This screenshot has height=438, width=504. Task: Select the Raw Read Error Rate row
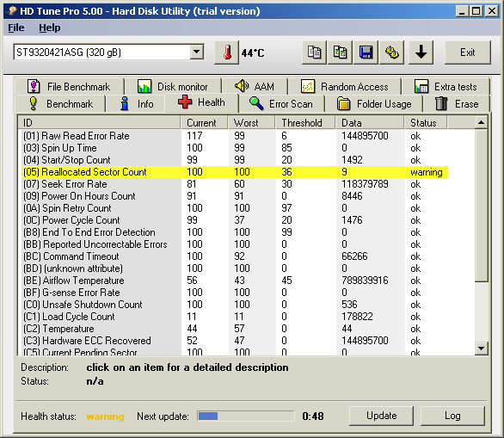[x=235, y=136]
